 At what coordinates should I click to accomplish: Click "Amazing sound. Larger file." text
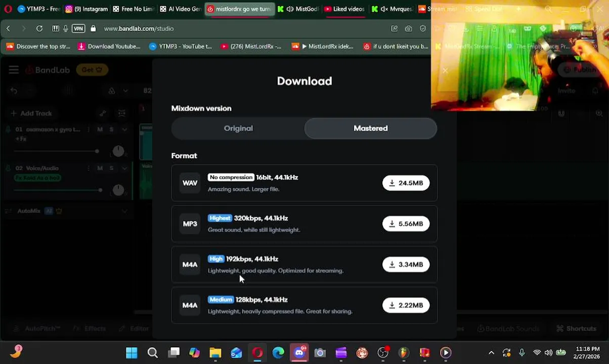click(243, 189)
